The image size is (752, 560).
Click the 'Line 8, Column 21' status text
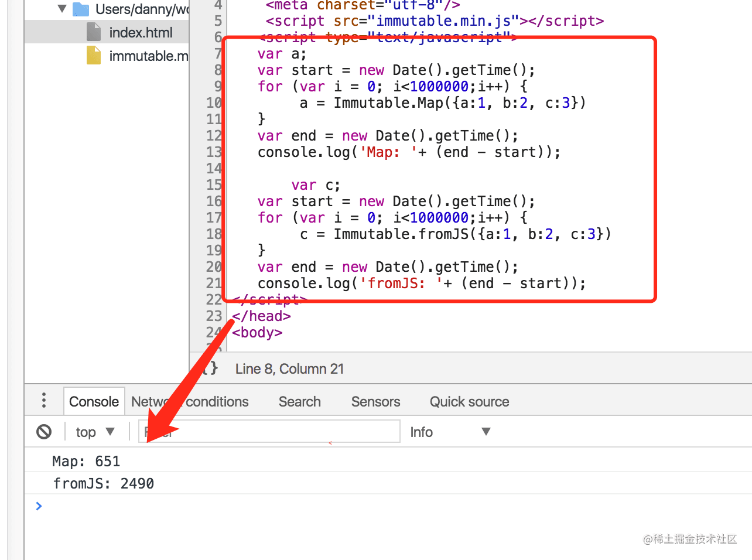click(289, 369)
